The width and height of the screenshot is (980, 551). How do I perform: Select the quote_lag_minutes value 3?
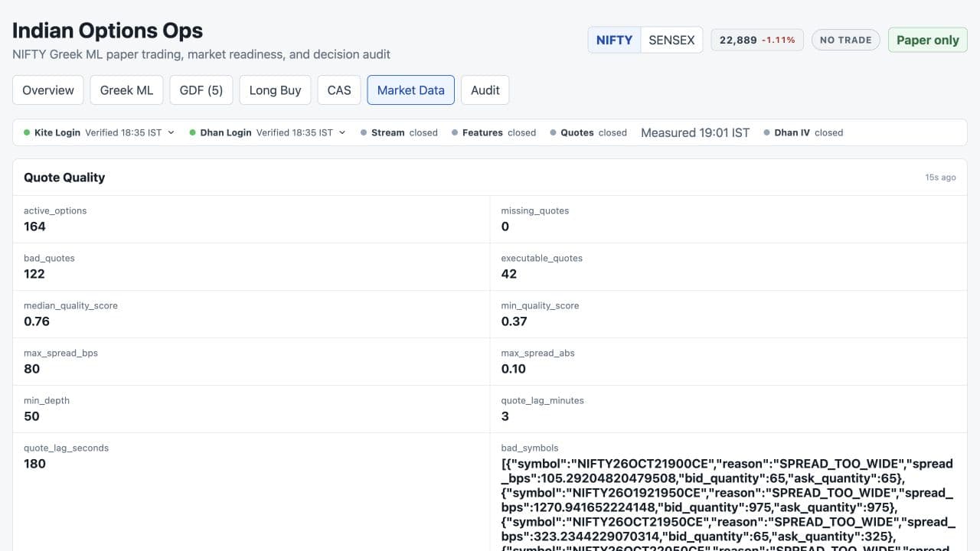[x=505, y=416]
